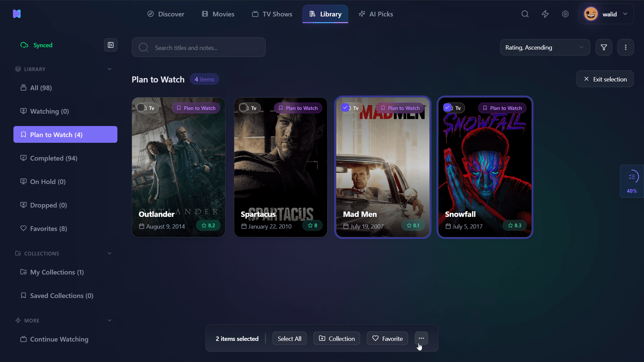Image resolution: width=644 pixels, height=362 pixels.
Task: Select the Spartacus card checkbox
Action: coord(243,108)
